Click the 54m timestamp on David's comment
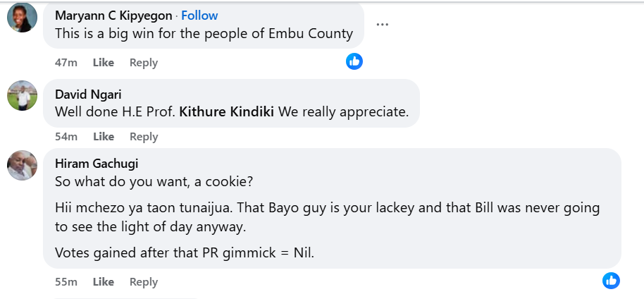The height and width of the screenshot is (299, 644). click(66, 137)
